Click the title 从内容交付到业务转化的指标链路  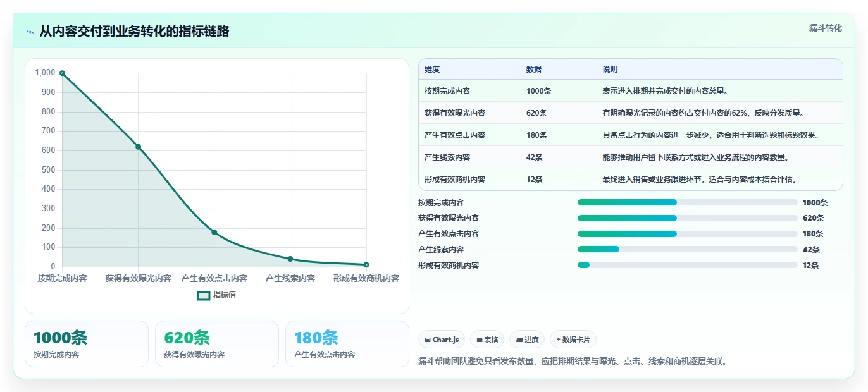134,32
